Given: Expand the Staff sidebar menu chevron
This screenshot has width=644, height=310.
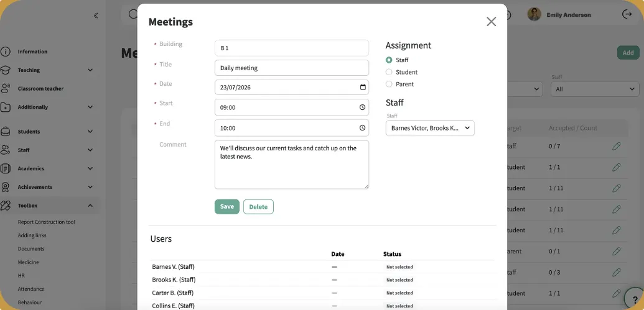Looking at the screenshot, I should point(90,150).
